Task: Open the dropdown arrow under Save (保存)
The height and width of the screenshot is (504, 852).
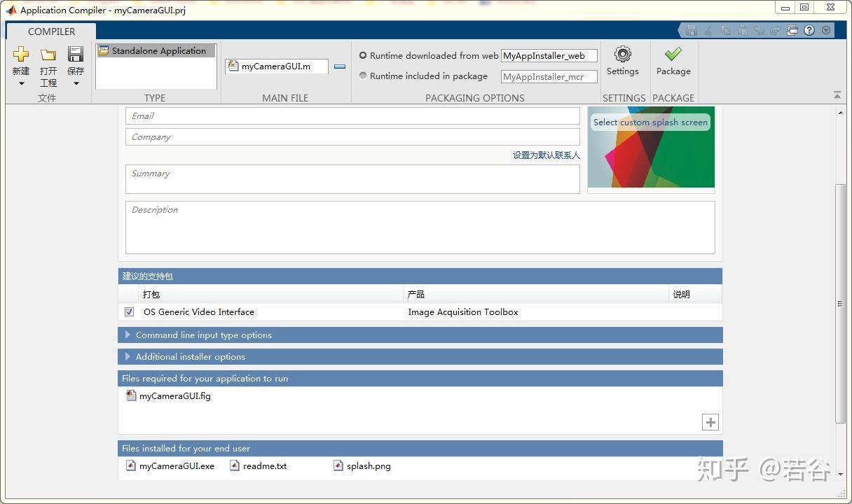Action: click(76, 84)
